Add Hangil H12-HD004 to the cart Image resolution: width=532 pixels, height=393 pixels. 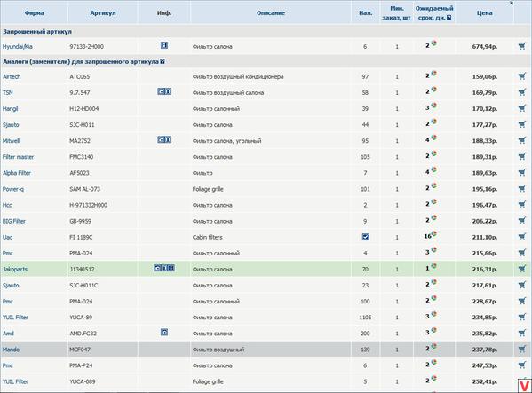coord(522,108)
